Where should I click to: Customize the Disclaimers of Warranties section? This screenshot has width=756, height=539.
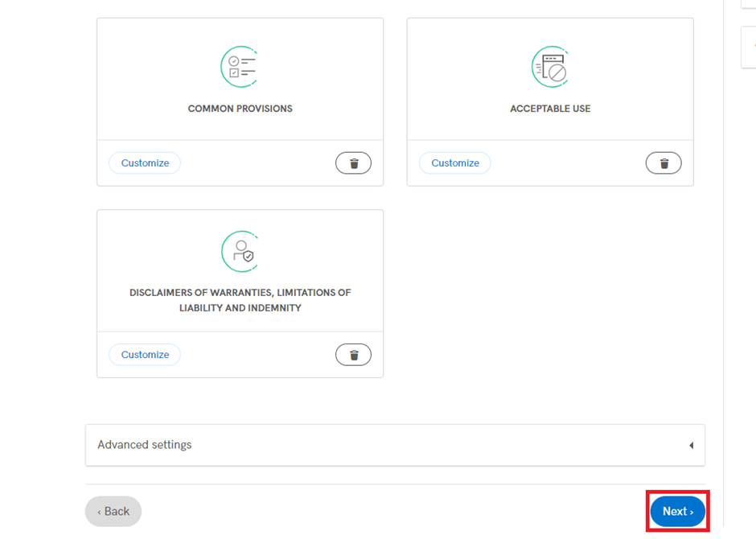coord(145,355)
